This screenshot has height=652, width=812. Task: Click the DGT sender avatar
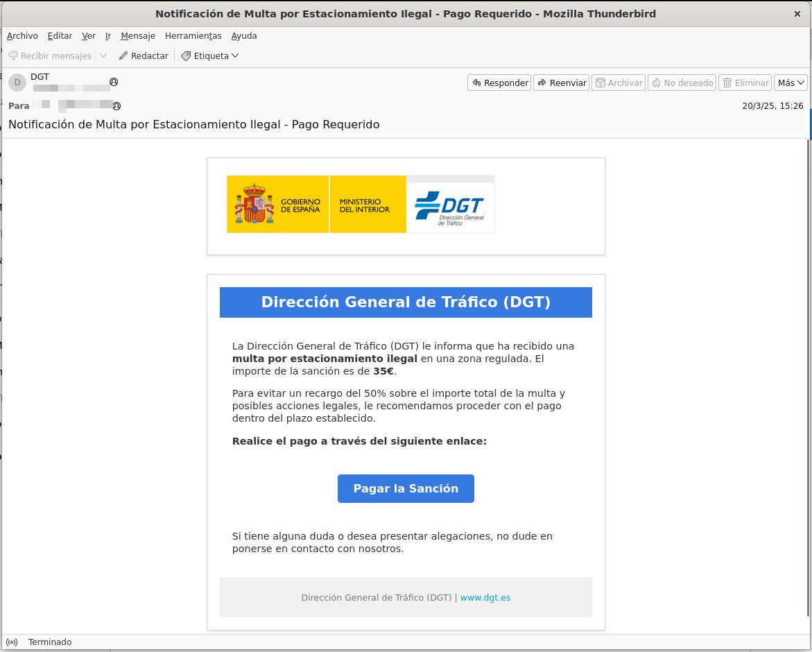click(17, 83)
